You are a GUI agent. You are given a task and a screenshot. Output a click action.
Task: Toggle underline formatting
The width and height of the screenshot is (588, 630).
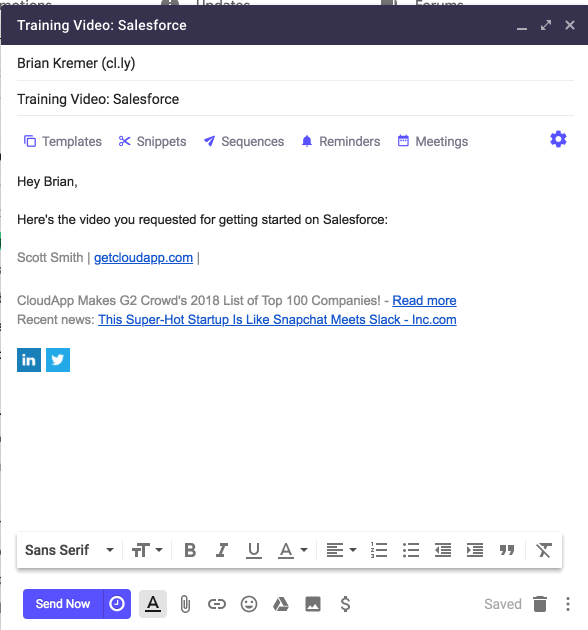254,550
